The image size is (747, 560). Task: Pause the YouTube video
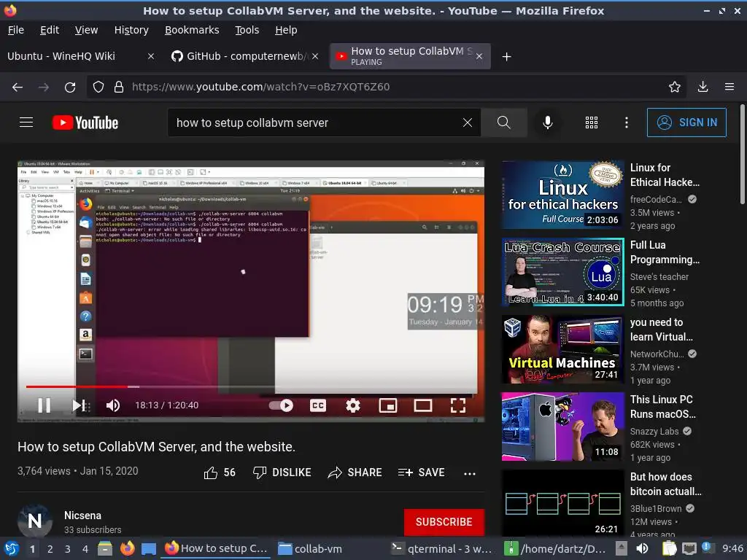[x=44, y=405]
